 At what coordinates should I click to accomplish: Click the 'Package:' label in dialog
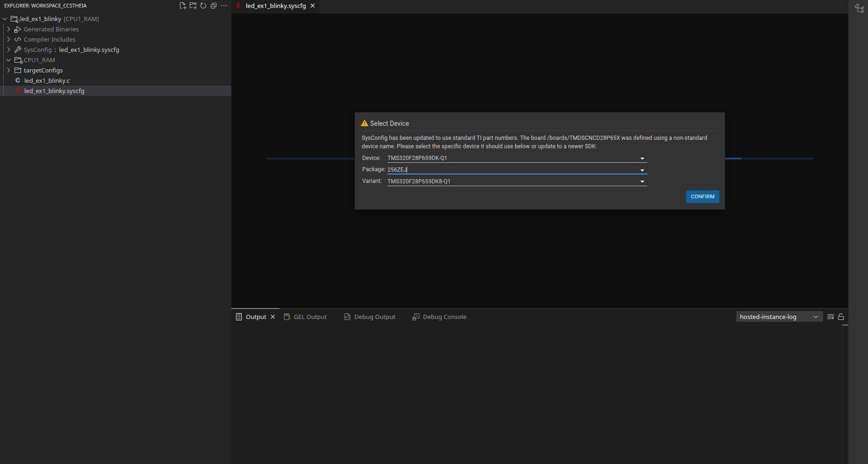click(x=373, y=169)
